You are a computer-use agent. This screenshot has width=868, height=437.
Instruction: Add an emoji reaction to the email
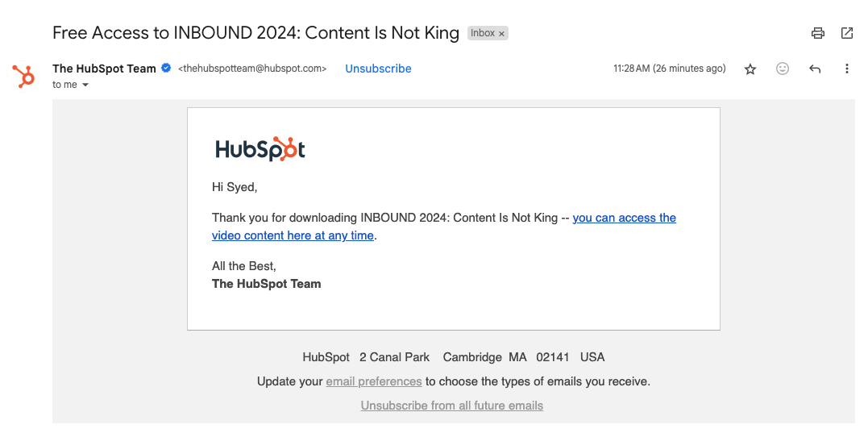tap(783, 69)
